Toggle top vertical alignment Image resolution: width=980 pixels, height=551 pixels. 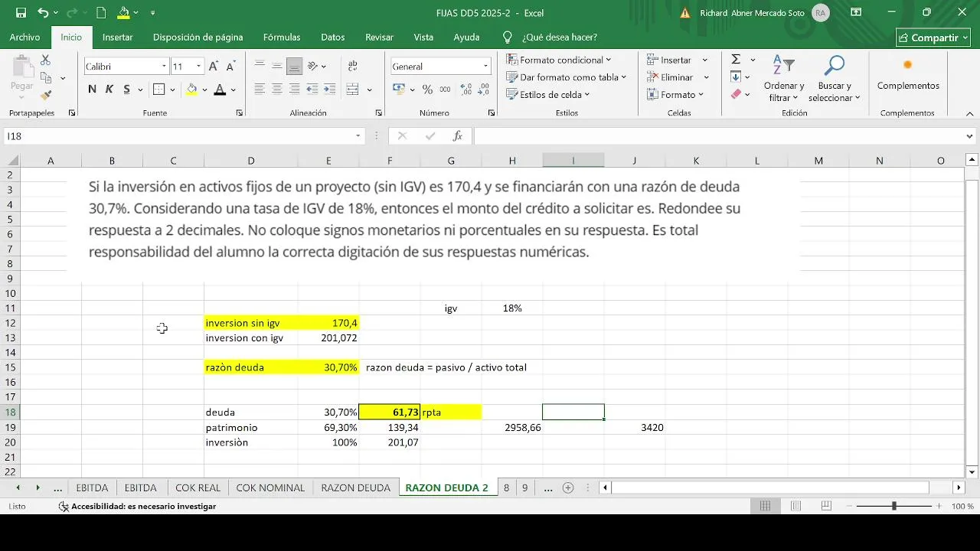pos(260,67)
